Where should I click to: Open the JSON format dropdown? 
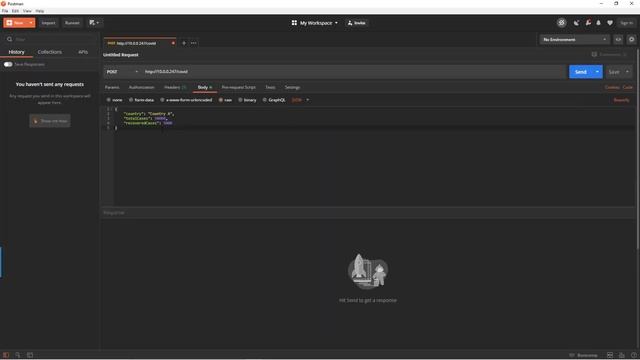(x=300, y=100)
